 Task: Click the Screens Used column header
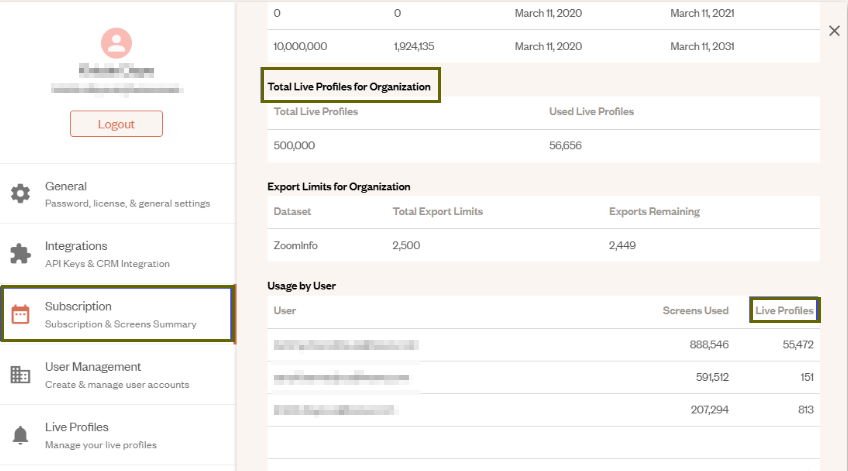696,310
